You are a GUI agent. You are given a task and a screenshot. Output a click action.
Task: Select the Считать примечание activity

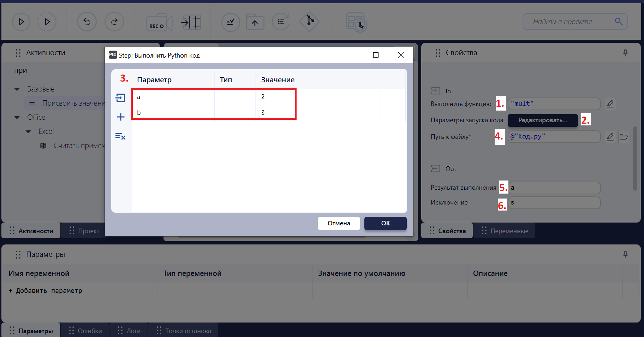(72, 146)
